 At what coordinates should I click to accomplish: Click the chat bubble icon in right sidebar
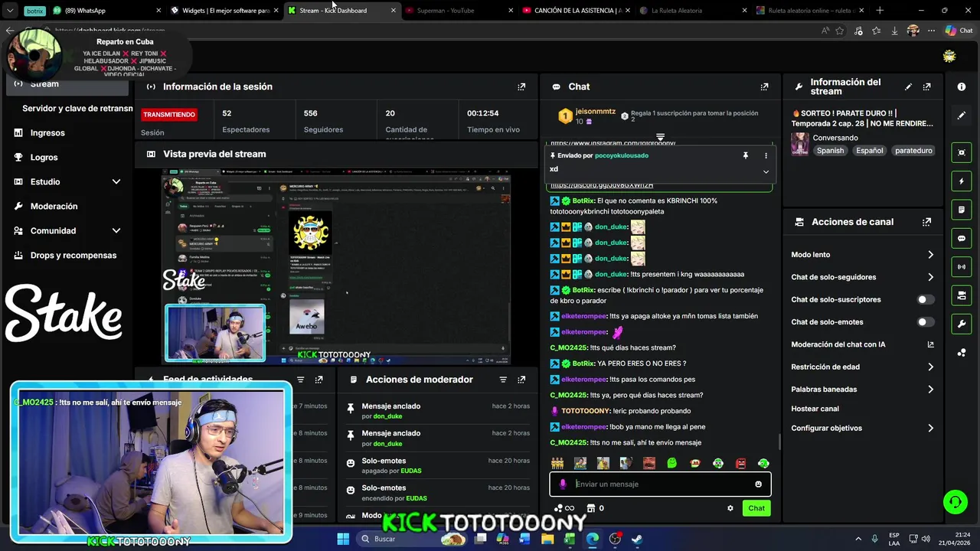962,238
